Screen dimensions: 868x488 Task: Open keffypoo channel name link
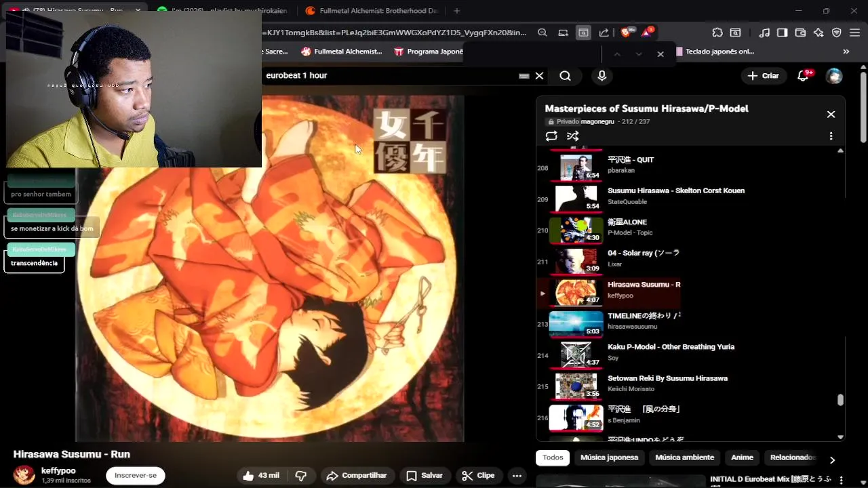click(58, 470)
